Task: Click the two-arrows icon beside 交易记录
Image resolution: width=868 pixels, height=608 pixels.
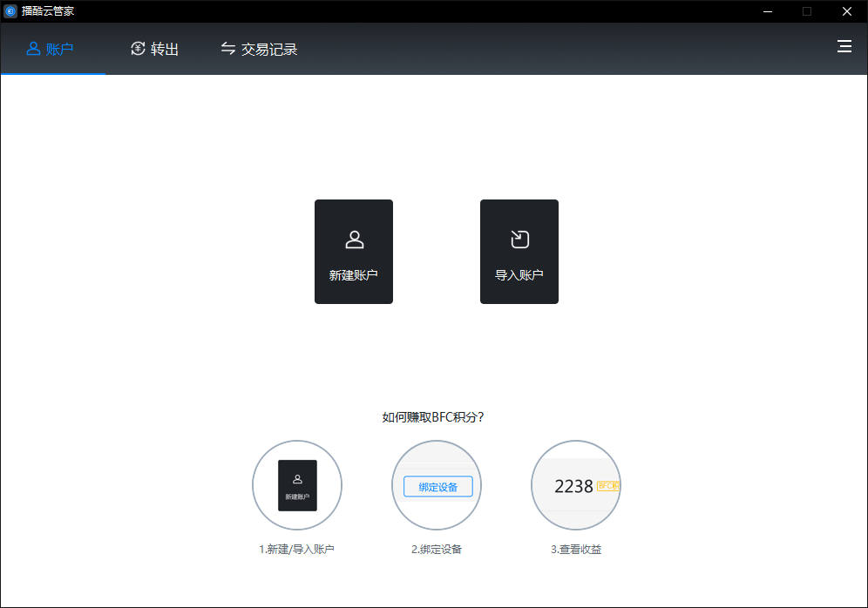Action: coord(228,49)
